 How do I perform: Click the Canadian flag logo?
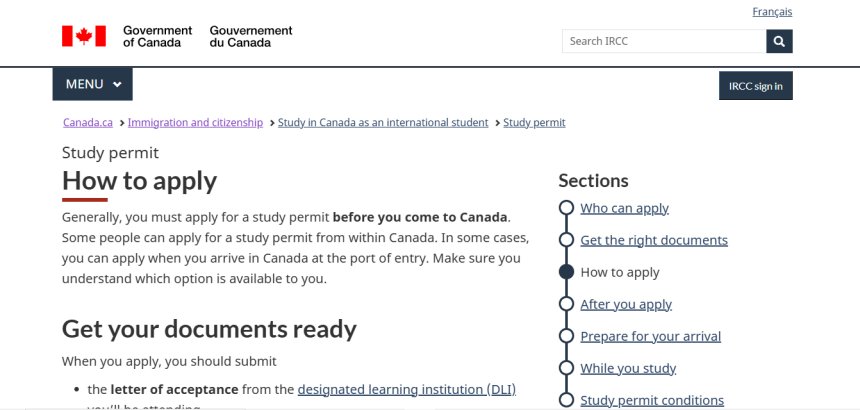(83, 37)
